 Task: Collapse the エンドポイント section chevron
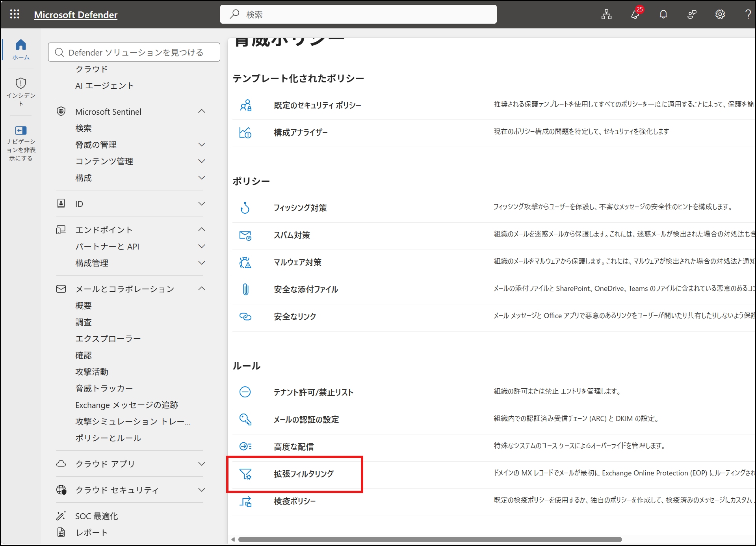point(202,229)
